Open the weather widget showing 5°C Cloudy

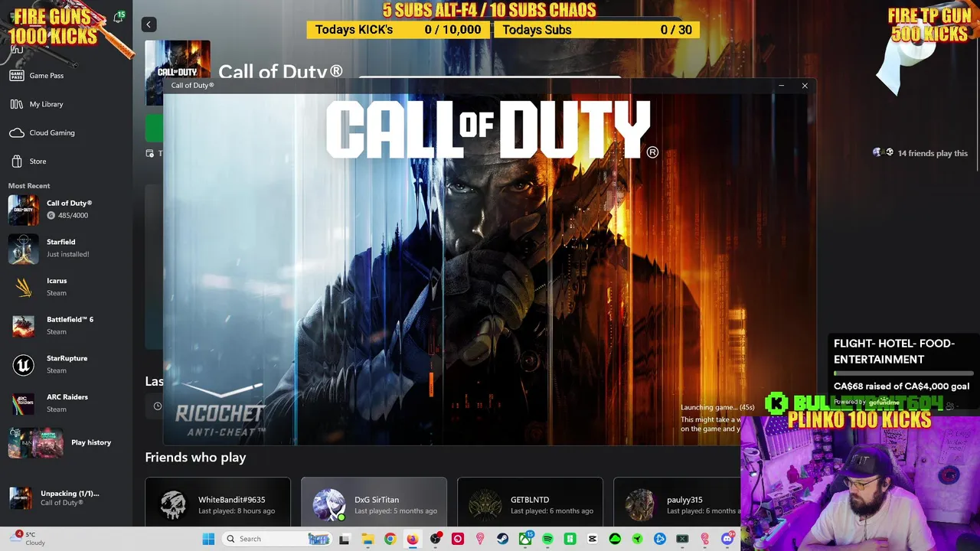(29, 539)
